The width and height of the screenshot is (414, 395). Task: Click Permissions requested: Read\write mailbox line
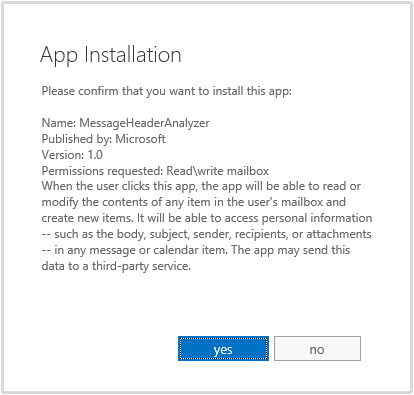click(x=155, y=171)
